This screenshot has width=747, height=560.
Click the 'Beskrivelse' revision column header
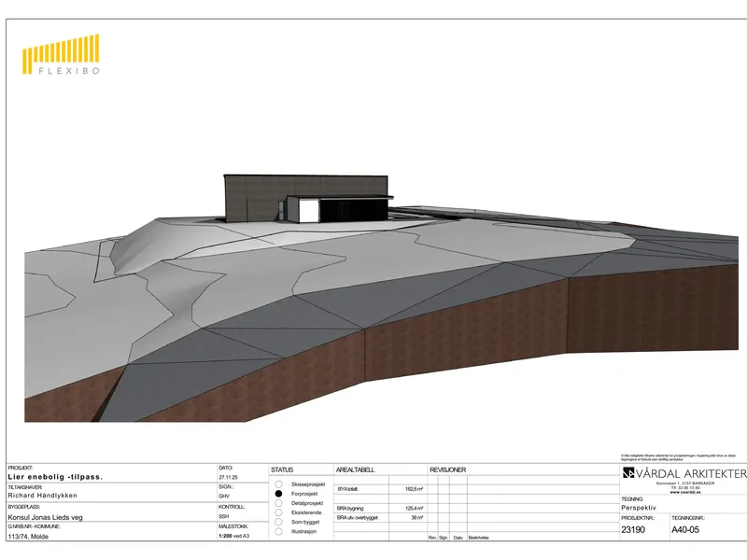pos(478,538)
